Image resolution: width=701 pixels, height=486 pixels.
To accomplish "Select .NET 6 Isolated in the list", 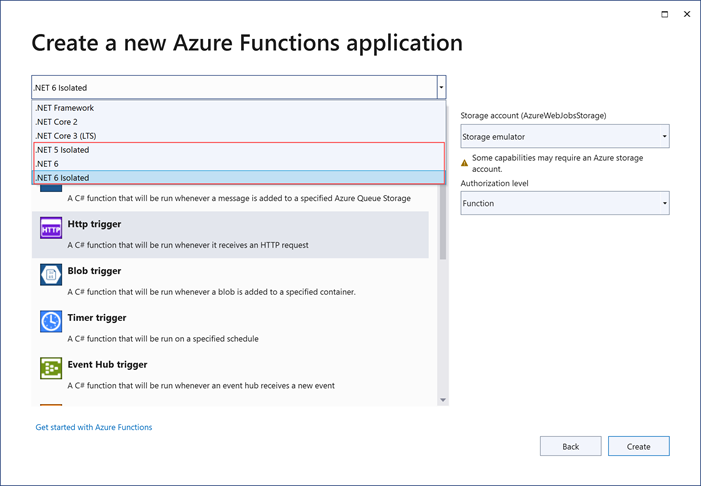I will click(62, 178).
